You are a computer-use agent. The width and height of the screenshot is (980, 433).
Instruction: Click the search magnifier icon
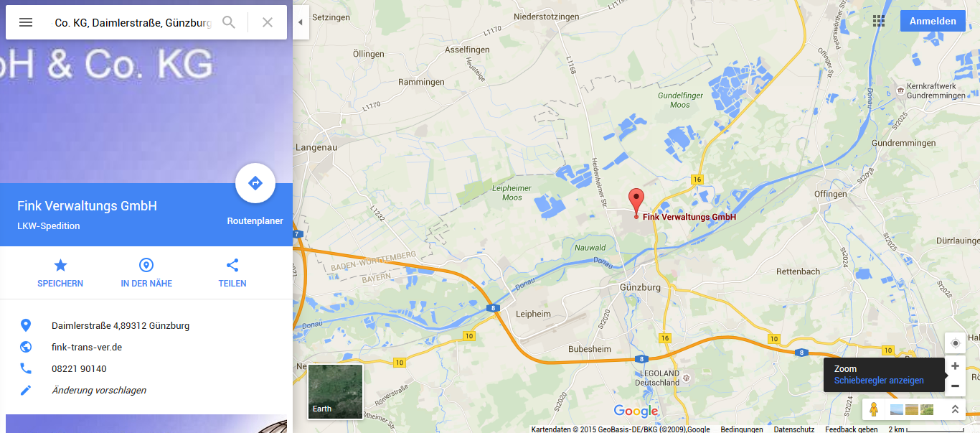(229, 22)
